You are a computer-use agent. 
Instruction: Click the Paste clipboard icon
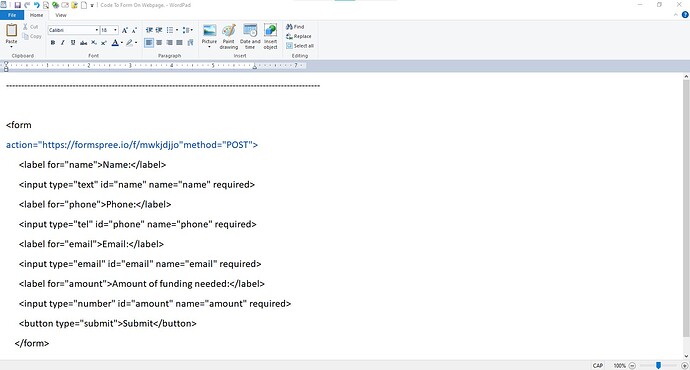click(11, 30)
